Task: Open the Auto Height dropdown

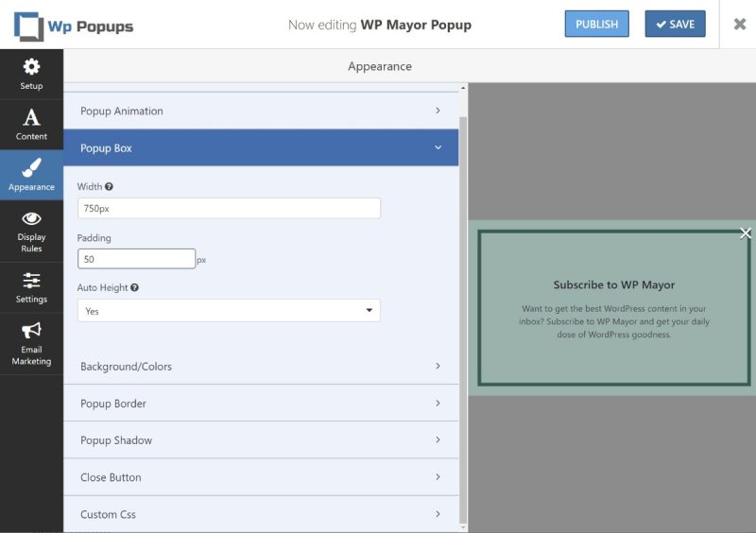Action: point(229,311)
